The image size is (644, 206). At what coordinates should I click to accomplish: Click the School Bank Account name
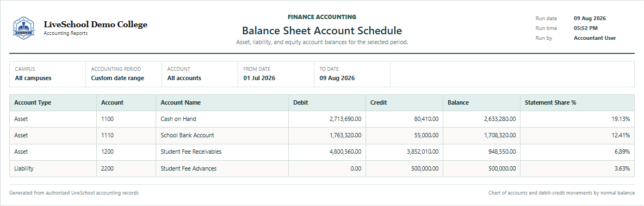(x=187, y=135)
